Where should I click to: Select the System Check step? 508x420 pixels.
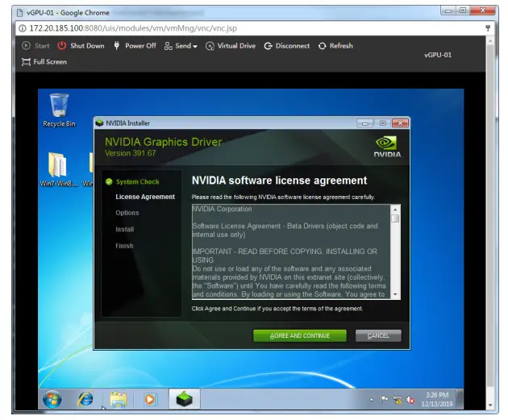[x=137, y=182]
